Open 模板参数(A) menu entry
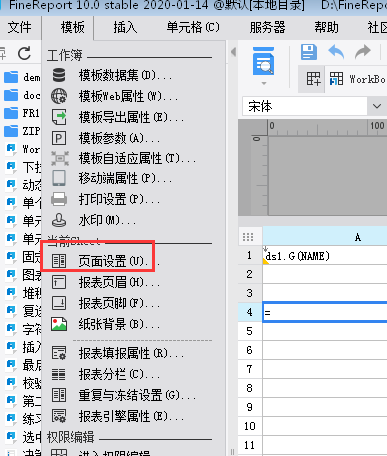387x456 pixels. (x=119, y=138)
